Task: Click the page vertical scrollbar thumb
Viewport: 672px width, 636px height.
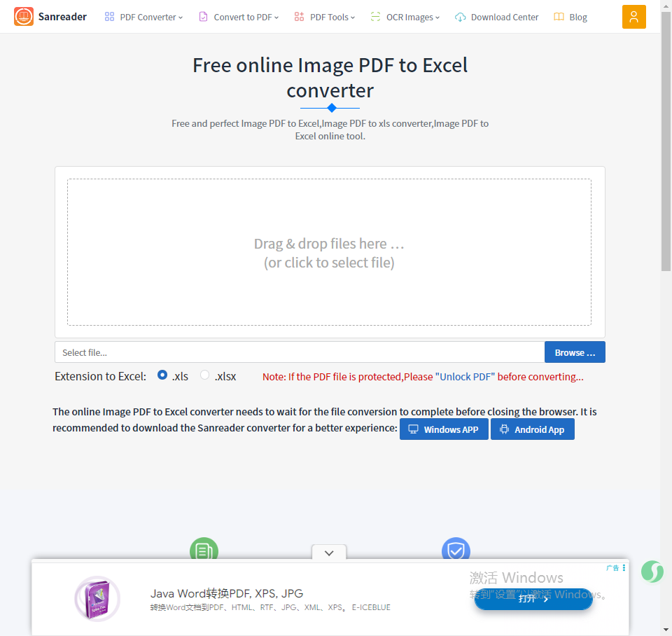Action: (x=666, y=141)
